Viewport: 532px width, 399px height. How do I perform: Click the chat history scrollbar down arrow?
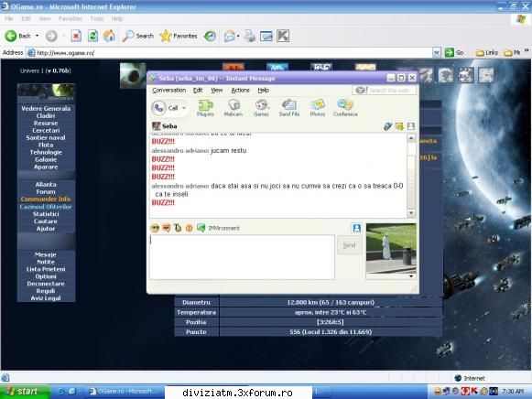[411, 213]
